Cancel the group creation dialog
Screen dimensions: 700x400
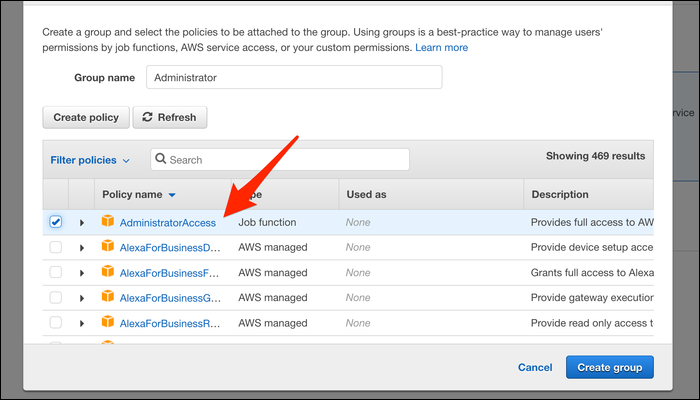click(535, 367)
